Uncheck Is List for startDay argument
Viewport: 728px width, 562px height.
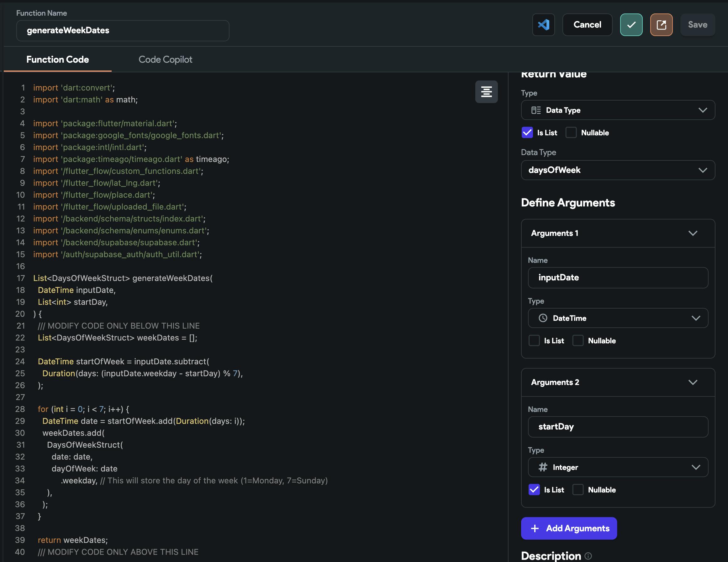(534, 489)
